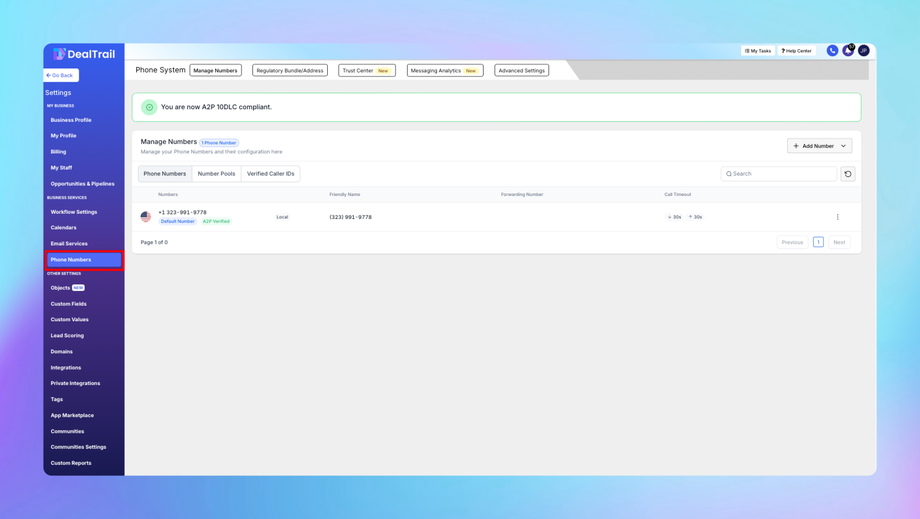The image size is (920, 519).
Task: Click the A2P Verified badge
Action: click(216, 222)
